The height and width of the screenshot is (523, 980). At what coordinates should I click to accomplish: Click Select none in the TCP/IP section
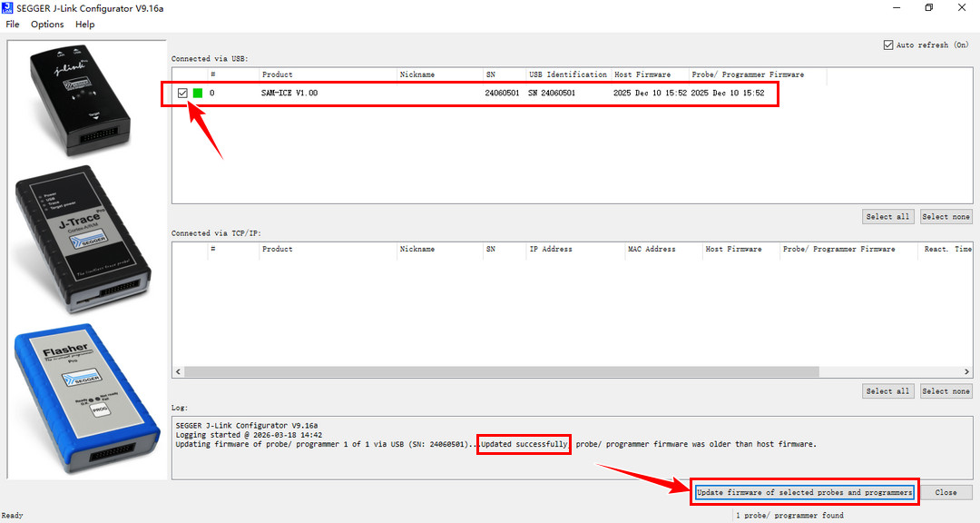[946, 391]
